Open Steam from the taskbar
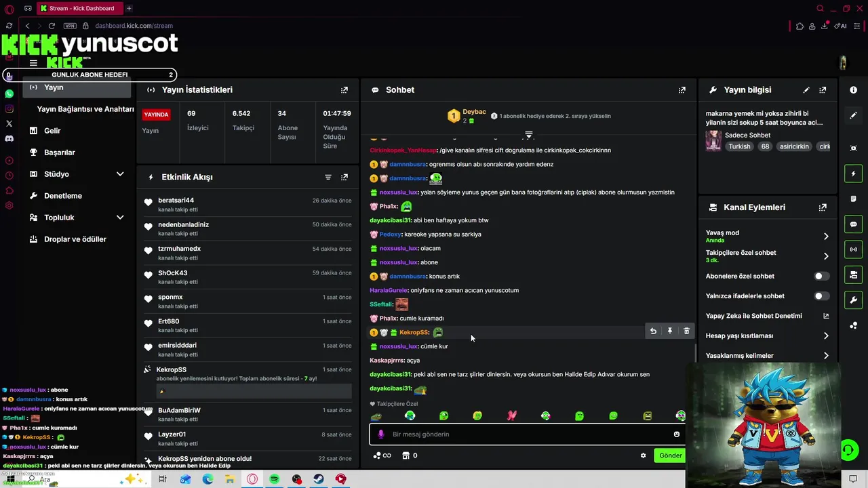Image resolution: width=868 pixels, height=488 pixels. click(x=318, y=479)
